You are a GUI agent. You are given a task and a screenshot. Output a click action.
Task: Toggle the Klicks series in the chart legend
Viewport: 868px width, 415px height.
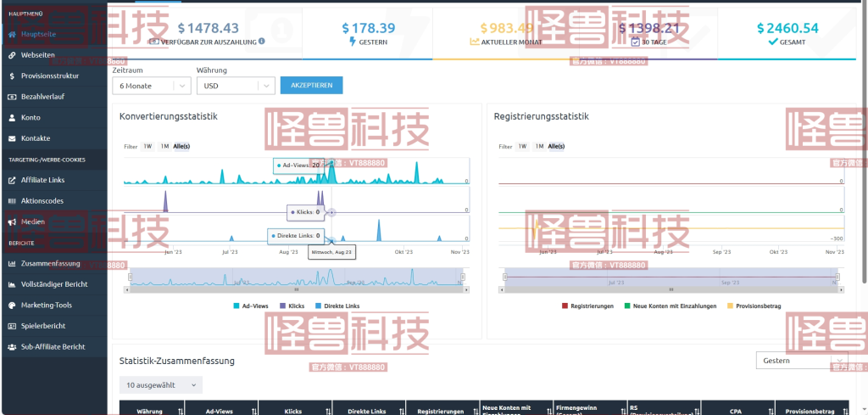tap(292, 306)
